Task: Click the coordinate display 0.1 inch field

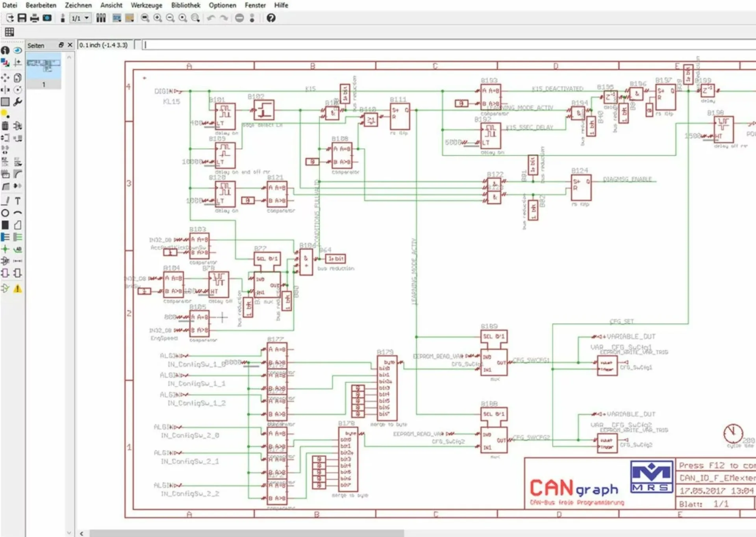Action: [x=104, y=45]
